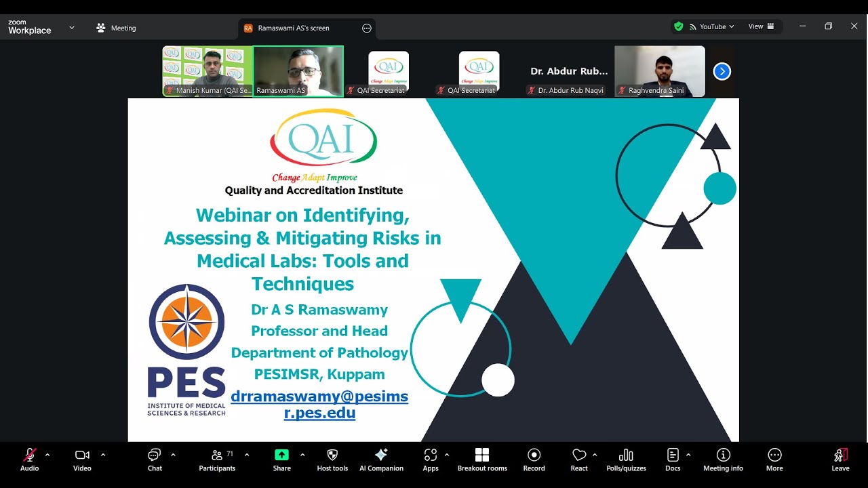868x488 pixels.
Task: Open the More options menu
Action: coord(774,460)
